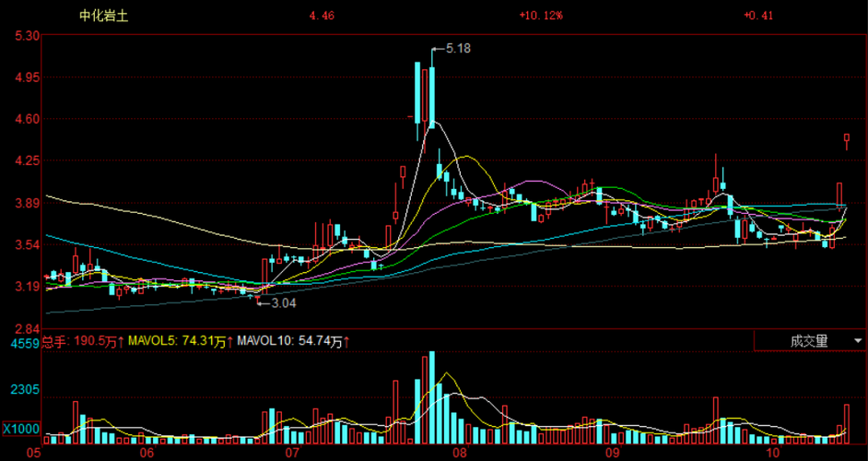Select the tallest cyan volume bar

[432, 397]
